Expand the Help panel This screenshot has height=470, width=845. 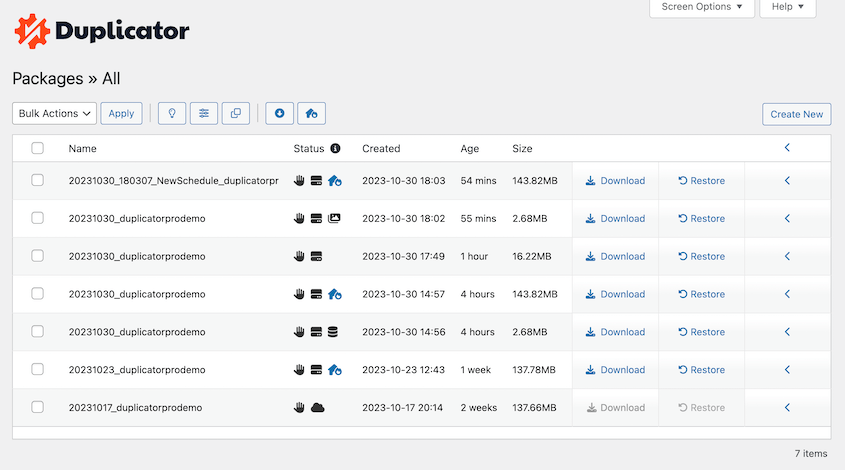pyautogui.click(x=788, y=7)
